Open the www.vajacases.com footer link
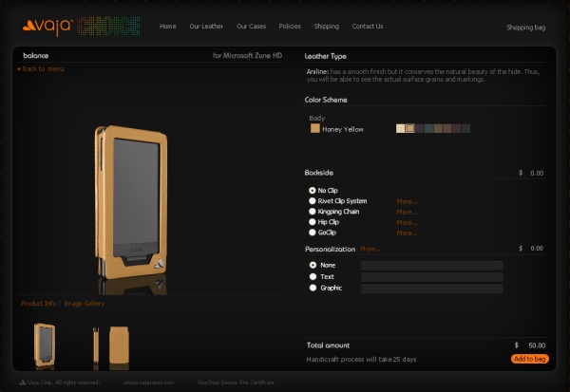Viewport: 570px width, 392px height. [x=149, y=383]
